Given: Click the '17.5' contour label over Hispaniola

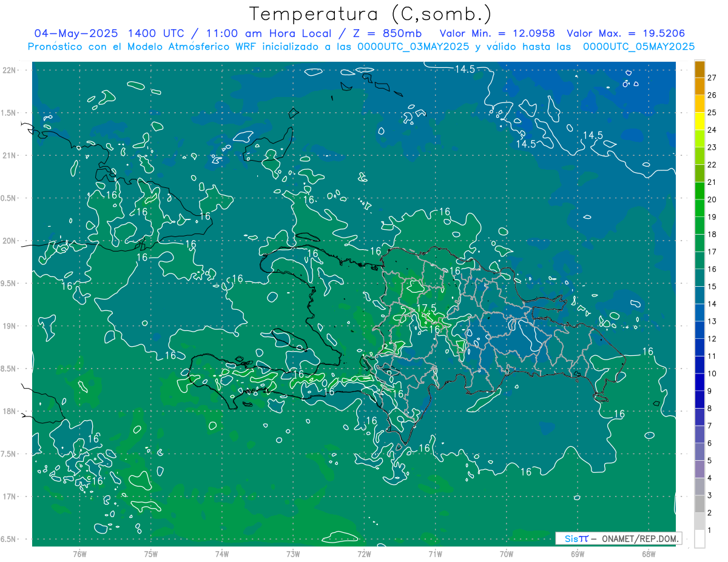Looking at the screenshot, I should pyautogui.click(x=427, y=309).
